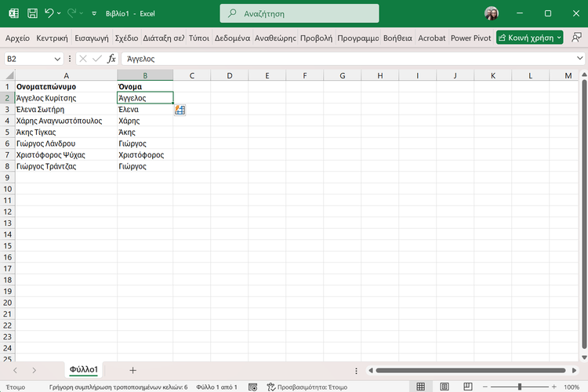Switch to Normal view
Image resolution: width=588 pixels, height=392 pixels.
(x=421, y=387)
